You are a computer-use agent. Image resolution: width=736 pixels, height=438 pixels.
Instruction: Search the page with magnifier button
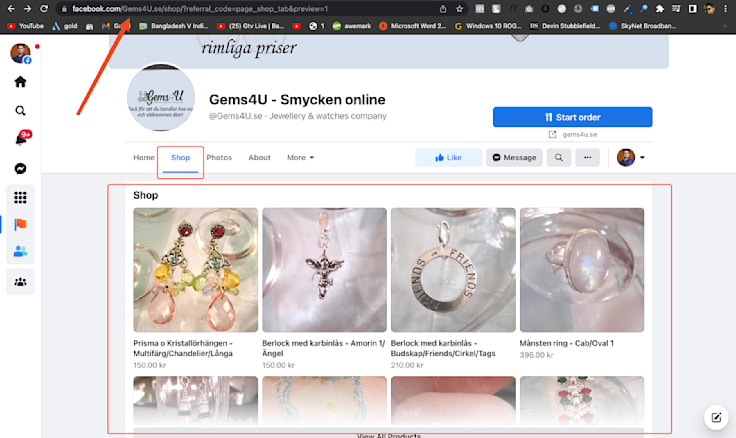(559, 157)
